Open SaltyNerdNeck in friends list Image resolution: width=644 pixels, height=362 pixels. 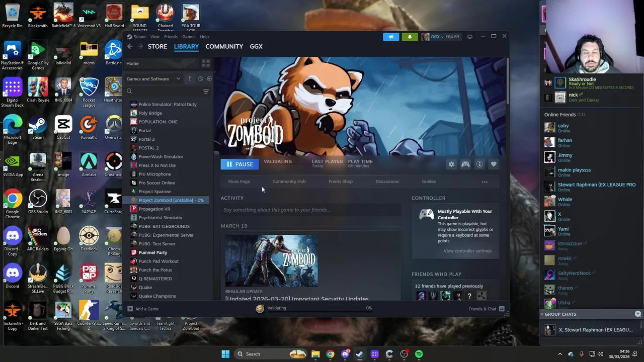[x=574, y=273]
